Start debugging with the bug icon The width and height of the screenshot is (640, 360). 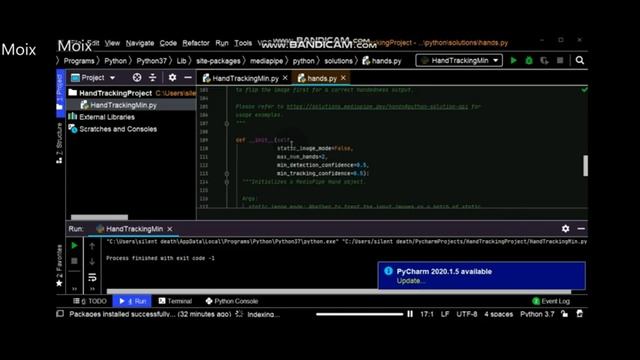(x=529, y=60)
